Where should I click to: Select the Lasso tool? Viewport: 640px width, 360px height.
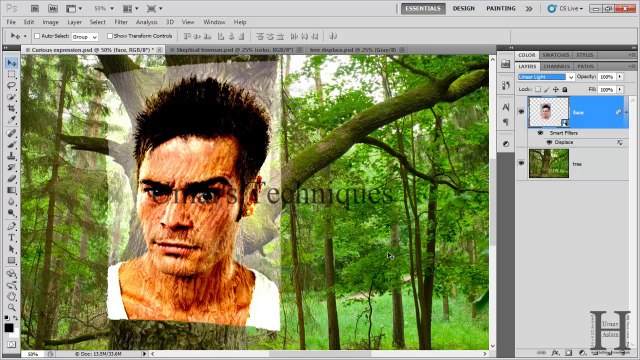click(x=11, y=86)
